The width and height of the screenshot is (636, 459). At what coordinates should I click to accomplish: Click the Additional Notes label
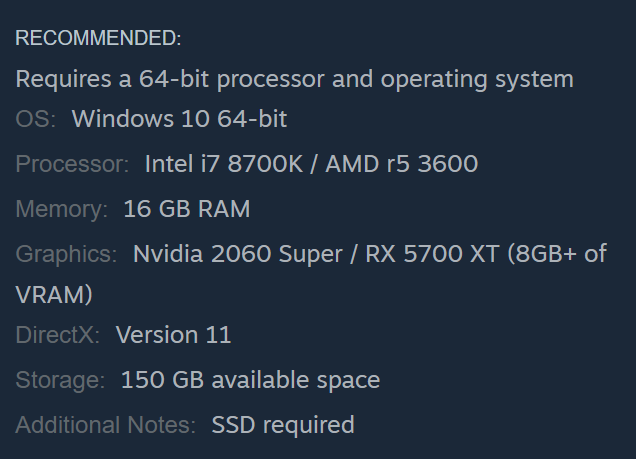click(105, 425)
